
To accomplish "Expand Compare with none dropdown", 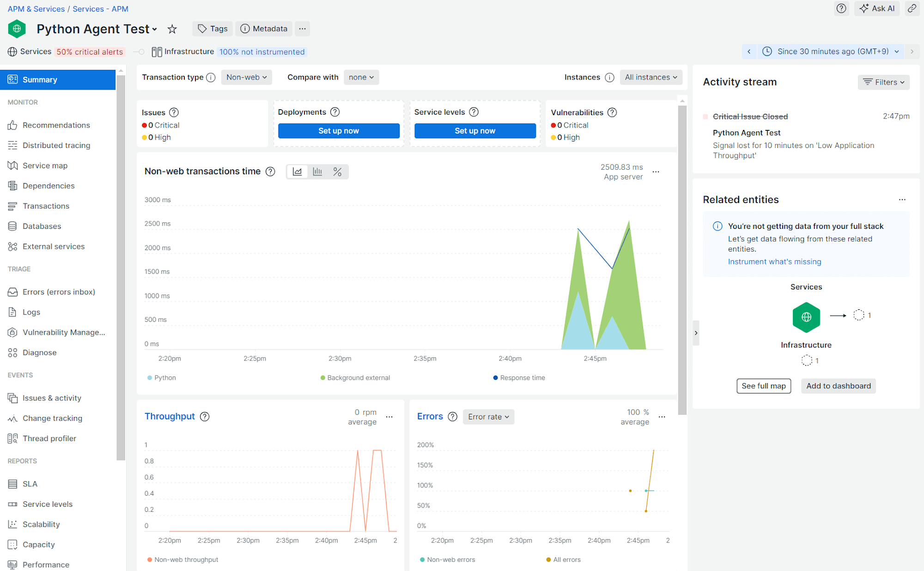I will (361, 77).
